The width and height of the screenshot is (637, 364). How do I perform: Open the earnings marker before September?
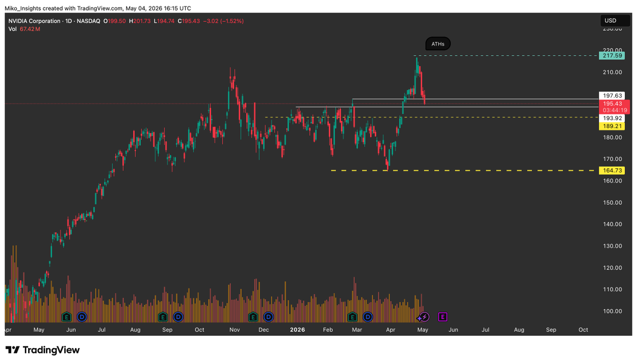click(x=163, y=317)
